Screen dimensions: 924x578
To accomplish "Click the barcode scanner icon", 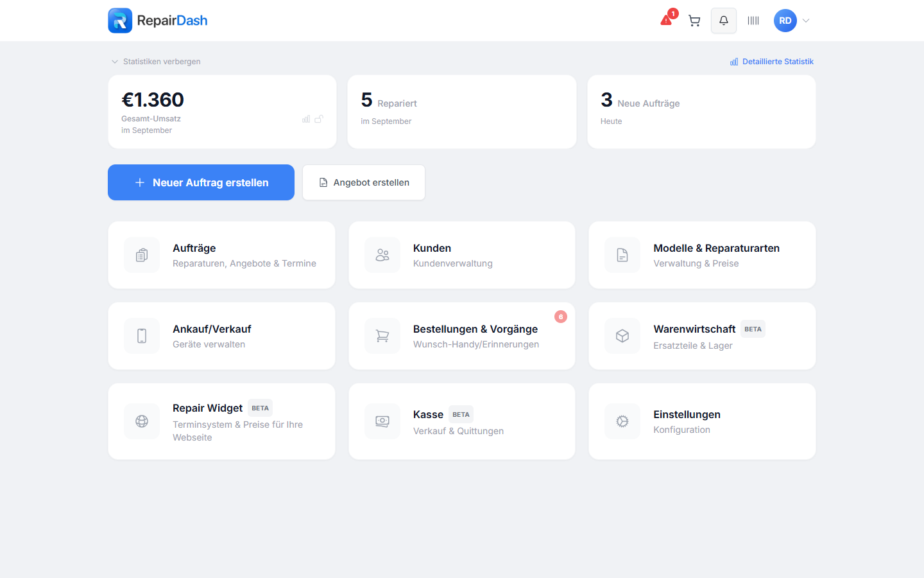I will (753, 21).
